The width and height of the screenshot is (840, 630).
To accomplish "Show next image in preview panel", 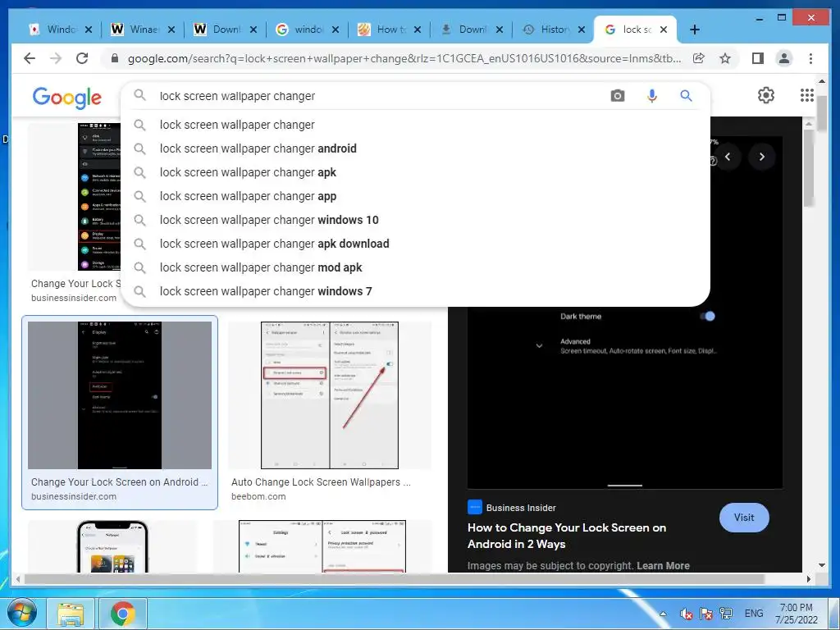I will [x=762, y=157].
